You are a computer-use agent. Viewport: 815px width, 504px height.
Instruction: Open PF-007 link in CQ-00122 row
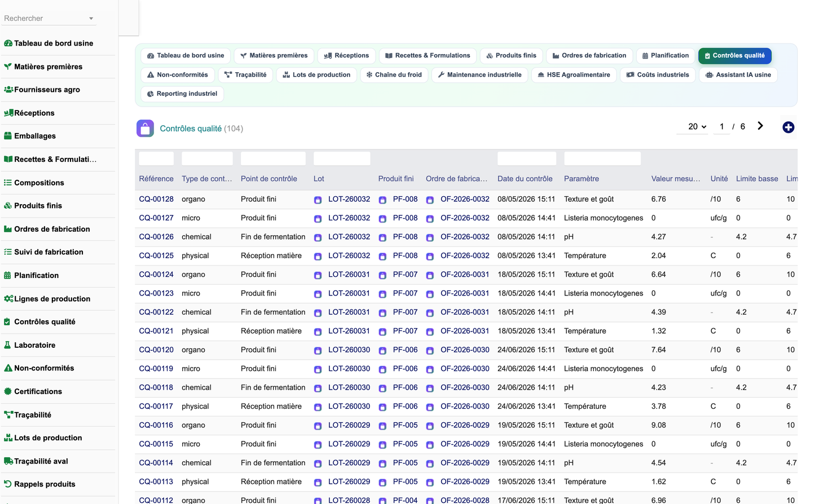click(x=406, y=312)
